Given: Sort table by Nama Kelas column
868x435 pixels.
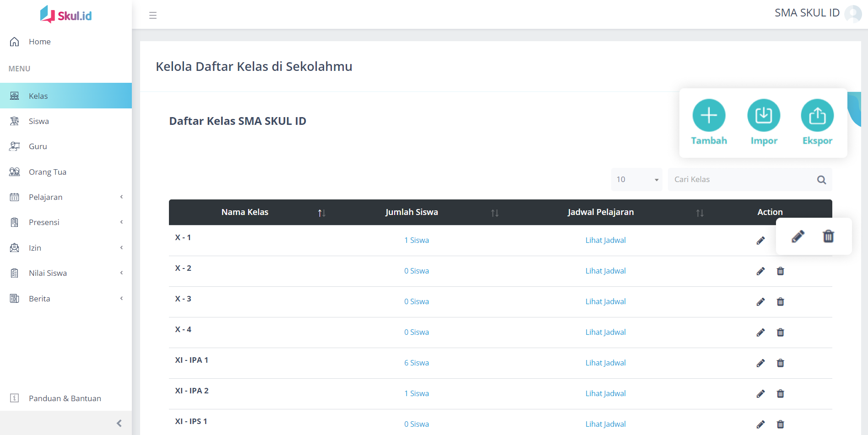Looking at the screenshot, I should point(321,213).
